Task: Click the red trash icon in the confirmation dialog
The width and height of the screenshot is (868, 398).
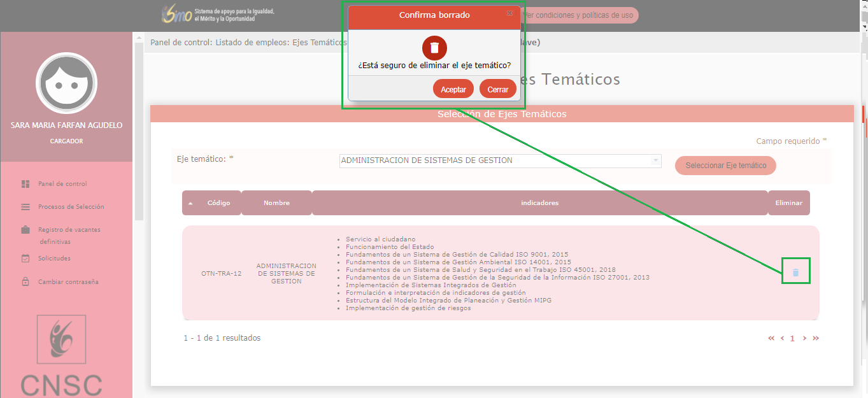Action: pos(434,48)
